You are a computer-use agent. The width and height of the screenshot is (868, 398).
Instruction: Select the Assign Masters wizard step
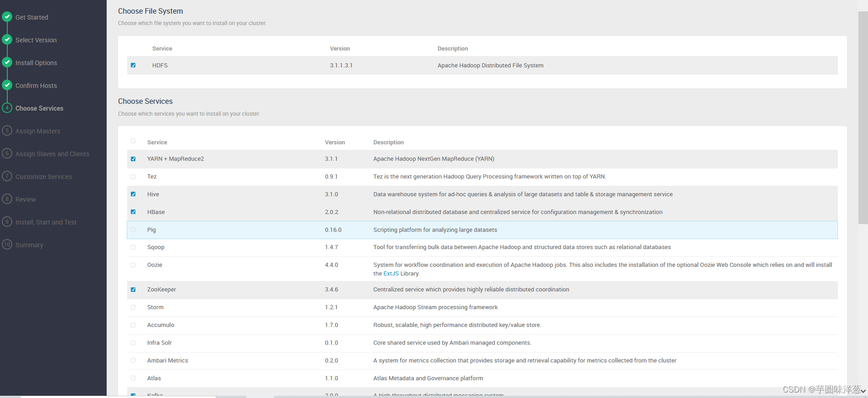coord(38,131)
